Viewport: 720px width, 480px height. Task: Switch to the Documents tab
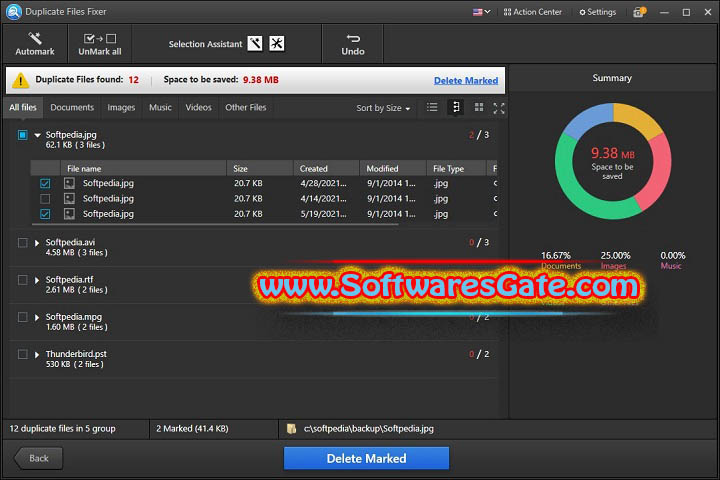coord(72,107)
